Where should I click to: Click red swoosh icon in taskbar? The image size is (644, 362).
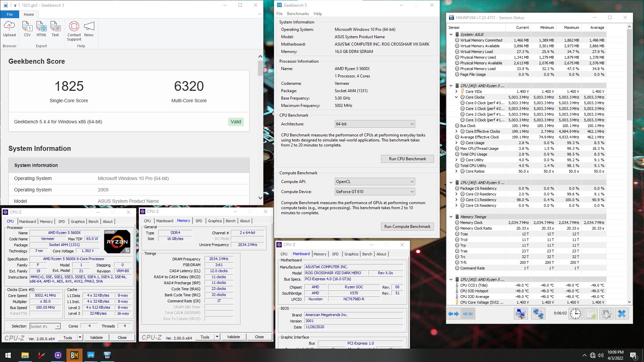41,355
